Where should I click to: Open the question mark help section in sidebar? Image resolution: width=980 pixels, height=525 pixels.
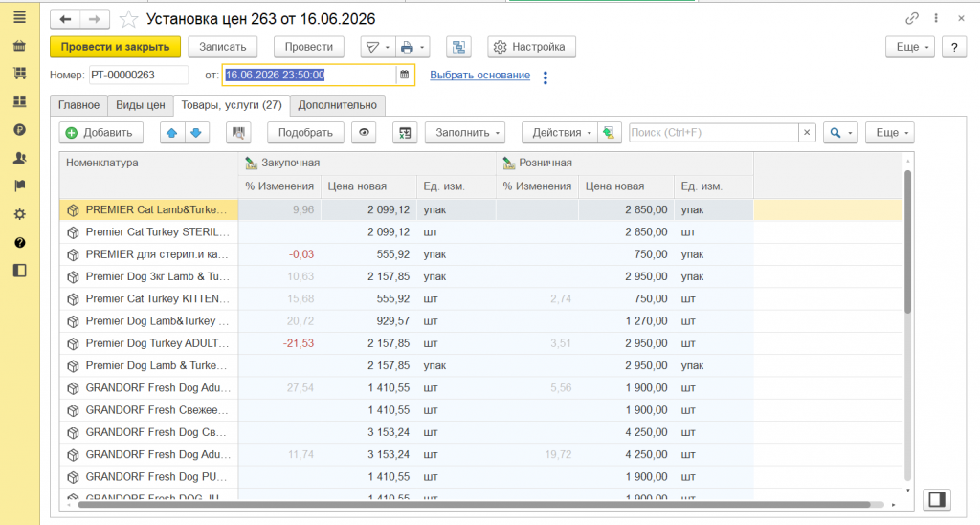[19, 242]
